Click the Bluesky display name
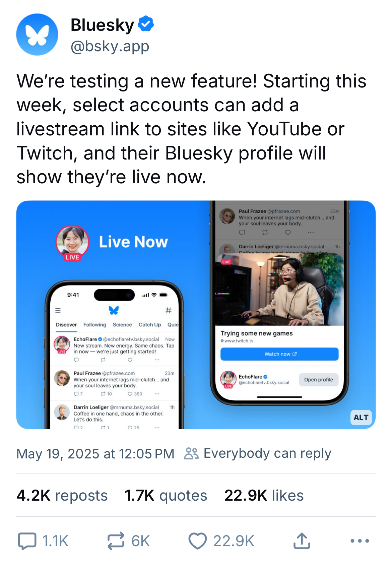This screenshot has width=392, height=568. click(102, 25)
